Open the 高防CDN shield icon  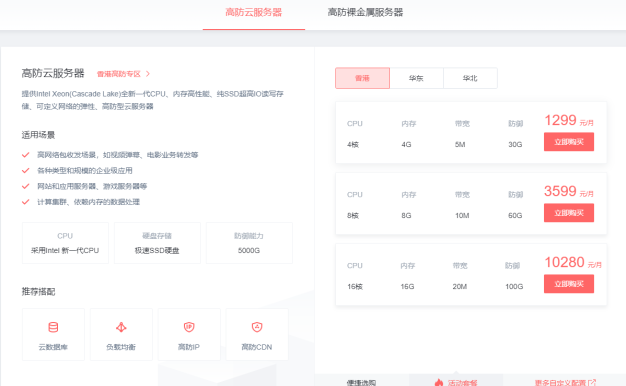tap(257, 327)
